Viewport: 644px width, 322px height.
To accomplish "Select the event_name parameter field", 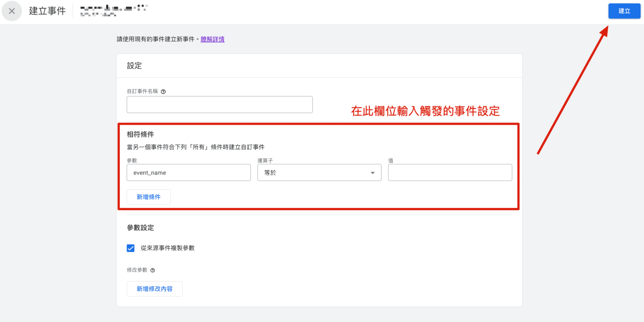I will pyautogui.click(x=188, y=172).
